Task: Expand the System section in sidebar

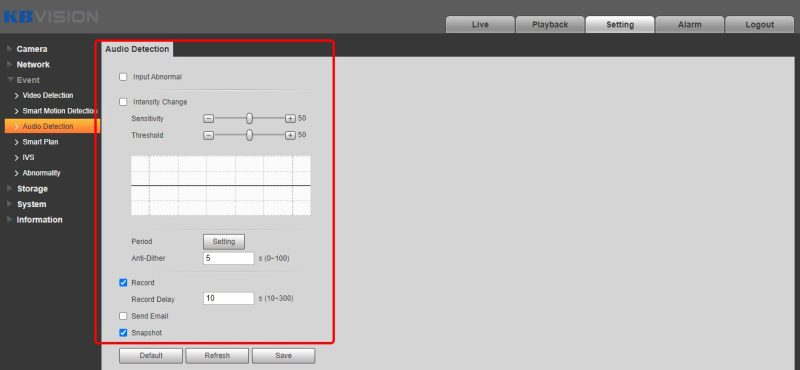Action: tap(31, 204)
